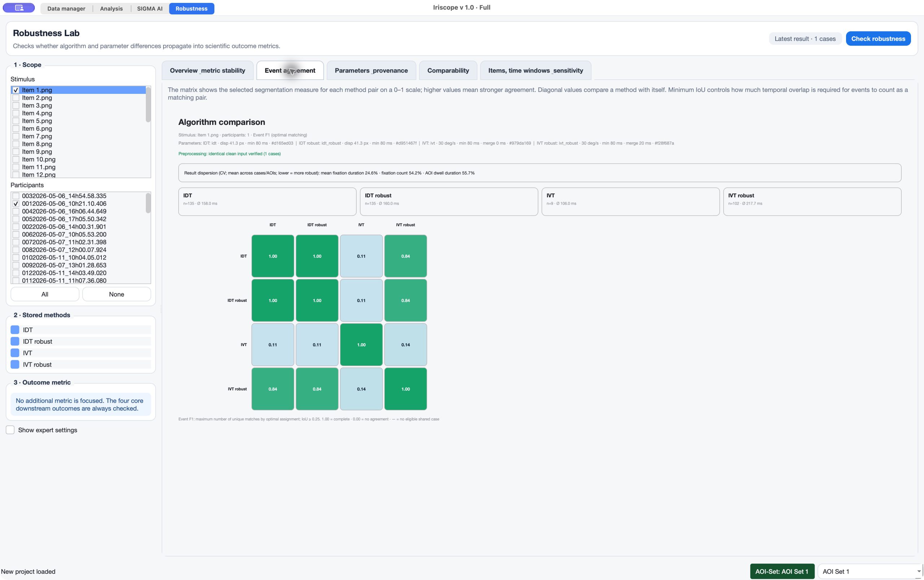924x580 pixels.
Task: Click the Check robustness button
Action: (878, 39)
